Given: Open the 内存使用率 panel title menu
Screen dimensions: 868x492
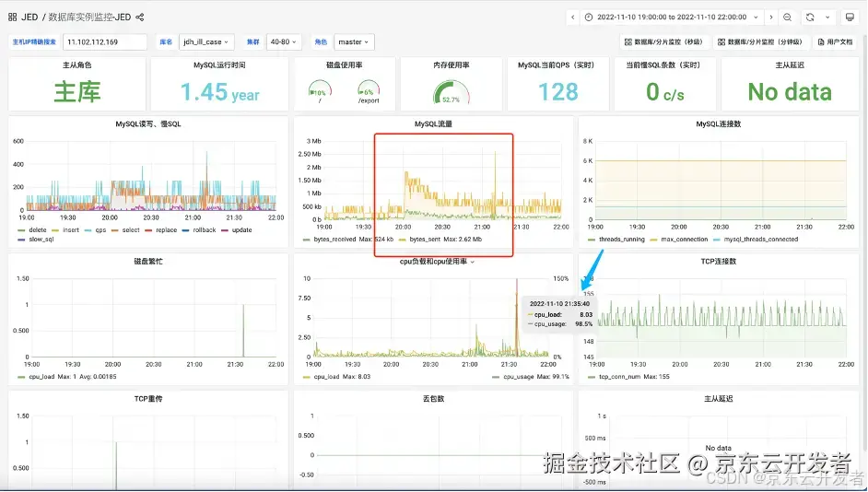Looking at the screenshot, I should [x=452, y=64].
